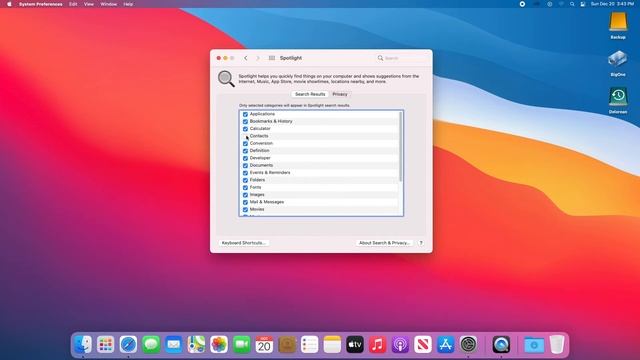Click Keyboard Shortcuts button
Image resolution: width=640 pixels, height=360 pixels.
[x=244, y=243]
